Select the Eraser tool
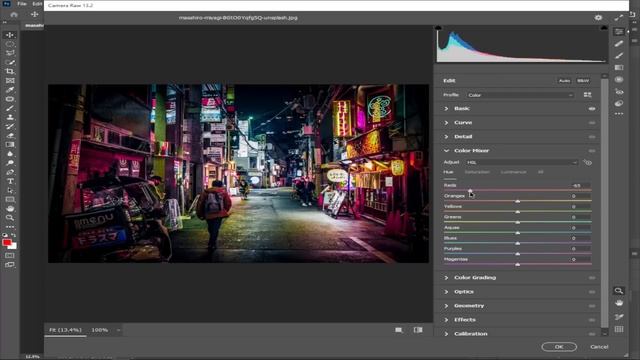 tap(10, 136)
